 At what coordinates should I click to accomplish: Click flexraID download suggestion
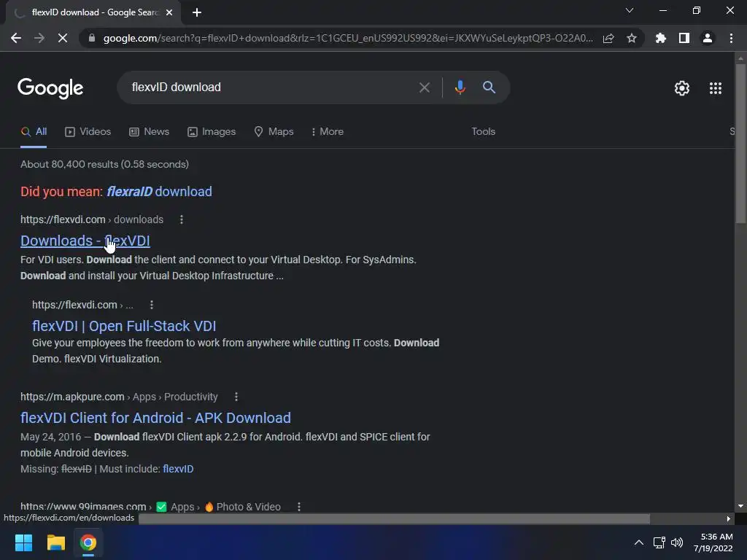[x=159, y=192]
